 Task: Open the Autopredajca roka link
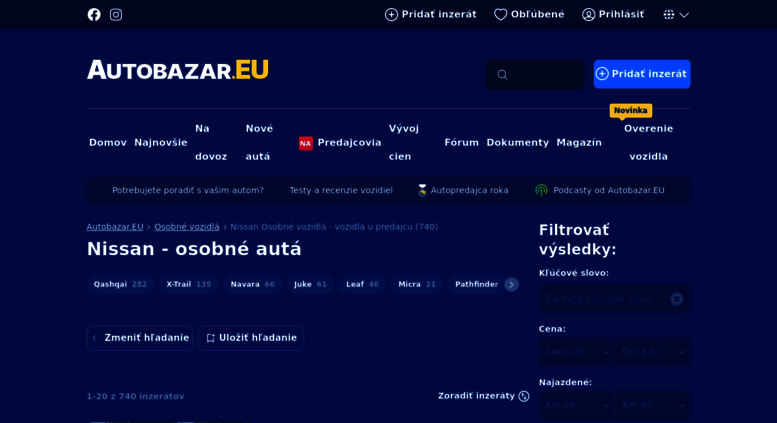tap(469, 190)
